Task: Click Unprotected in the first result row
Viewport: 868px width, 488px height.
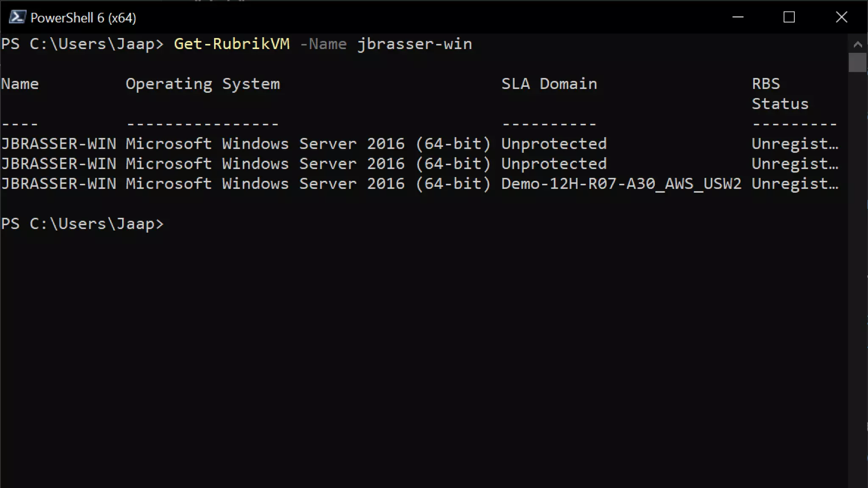Action: (x=554, y=144)
